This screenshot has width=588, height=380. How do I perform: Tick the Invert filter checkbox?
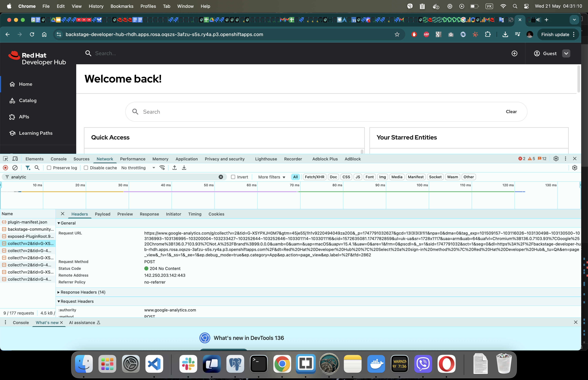[233, 177]
